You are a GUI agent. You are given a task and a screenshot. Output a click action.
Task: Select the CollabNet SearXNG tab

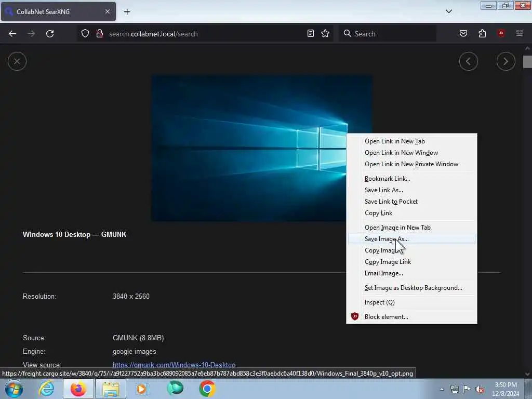pos(58,11)
